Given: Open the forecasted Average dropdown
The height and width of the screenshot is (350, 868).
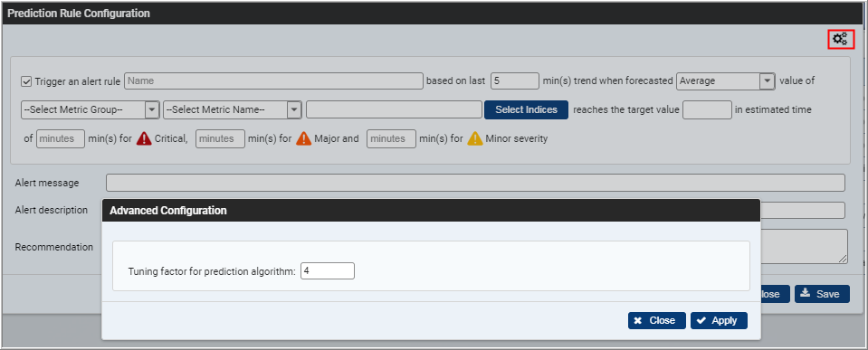Looking at the screenshot, I should (725, 80).
